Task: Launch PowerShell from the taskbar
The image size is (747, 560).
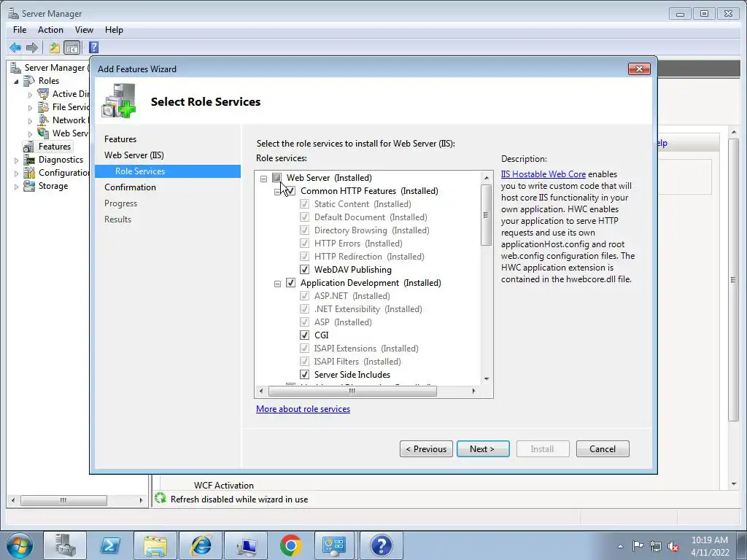Action: 110,545
